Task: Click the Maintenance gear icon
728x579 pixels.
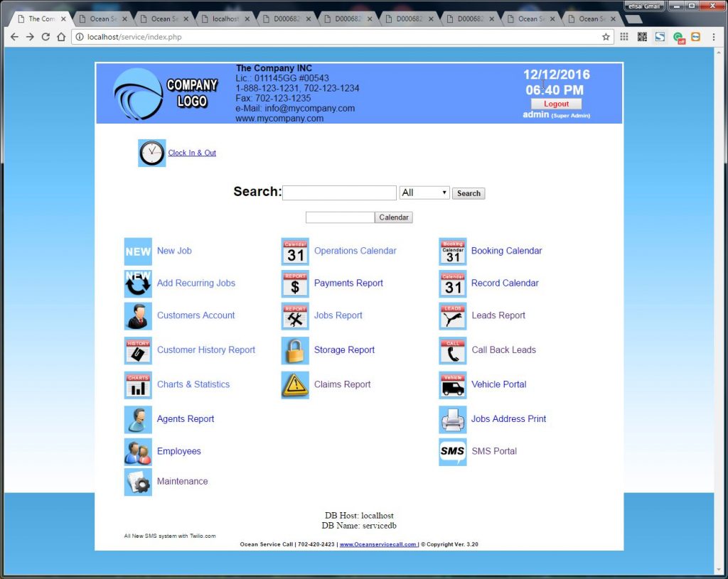Action: tap(138, 482)
